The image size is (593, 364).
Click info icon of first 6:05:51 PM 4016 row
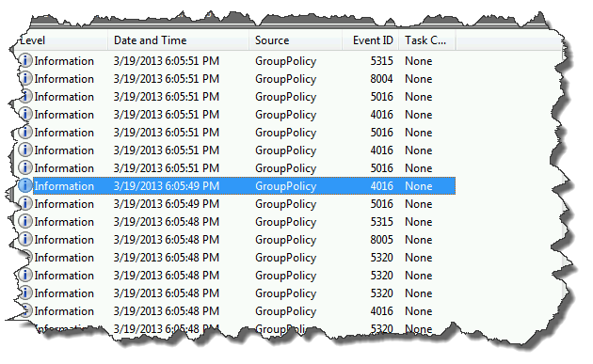(25, 114)
